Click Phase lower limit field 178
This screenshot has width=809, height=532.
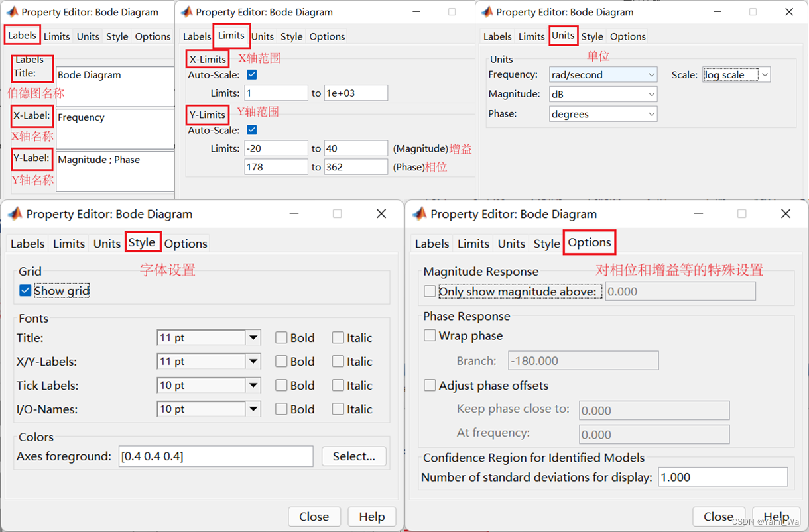(277, 167)
